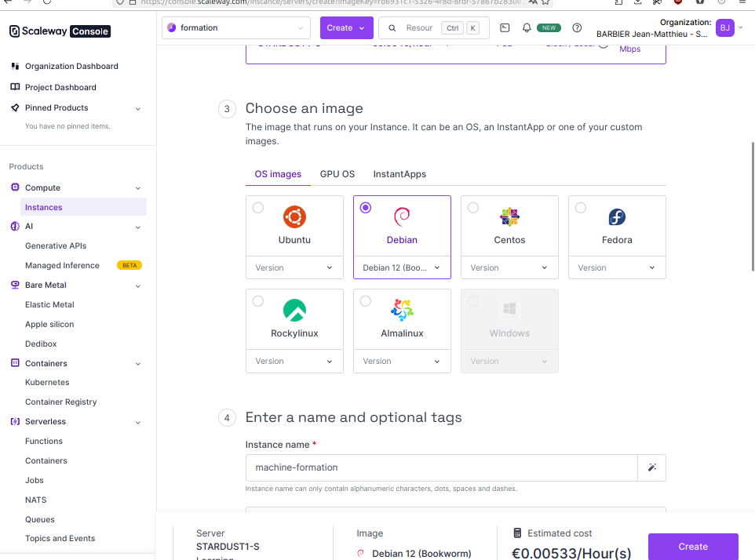Click the Fedora logo

click(617, 217)
